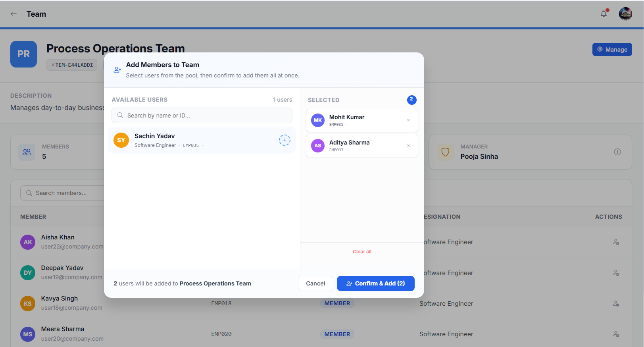Image resolution: width=644 pixels, height=347 pixels.
Task: Remove Mohit Kumar from the selected list
Action: pos(408,120)
